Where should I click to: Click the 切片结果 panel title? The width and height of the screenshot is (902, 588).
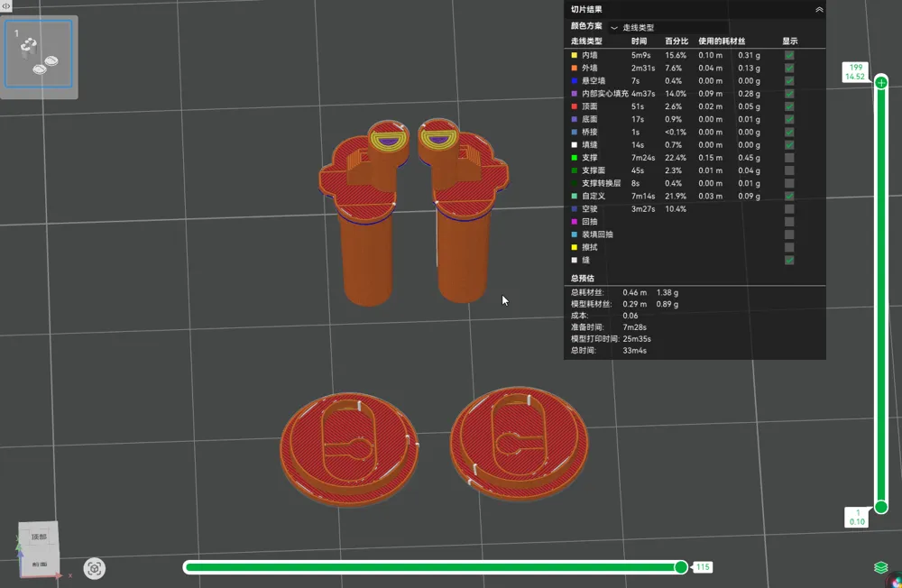click(586, 9)
